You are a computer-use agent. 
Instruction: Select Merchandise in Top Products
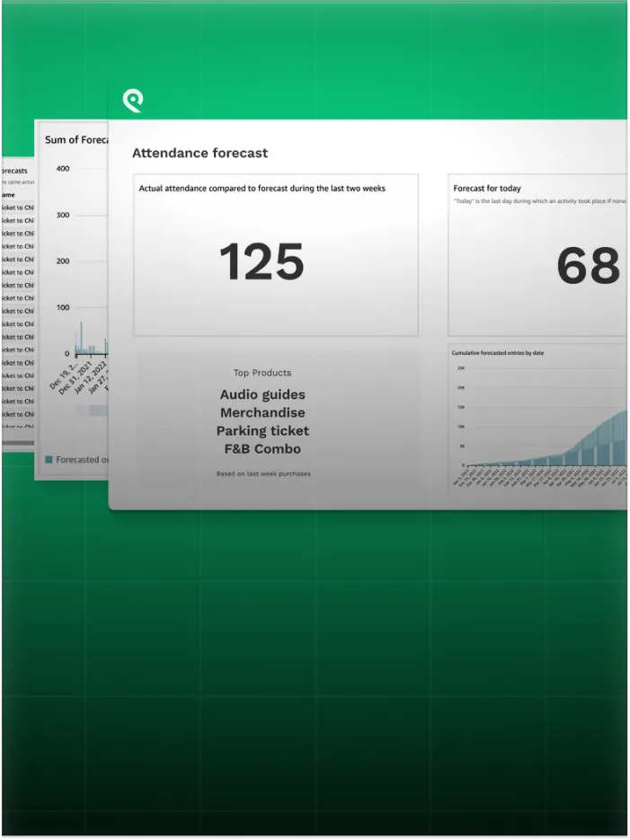coord(262,413)
